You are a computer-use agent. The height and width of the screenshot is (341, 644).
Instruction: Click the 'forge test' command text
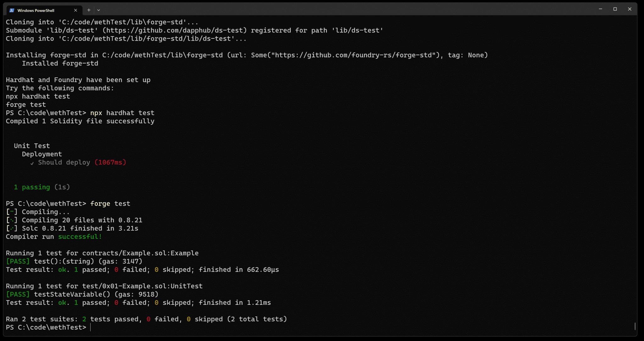point(110,204)
